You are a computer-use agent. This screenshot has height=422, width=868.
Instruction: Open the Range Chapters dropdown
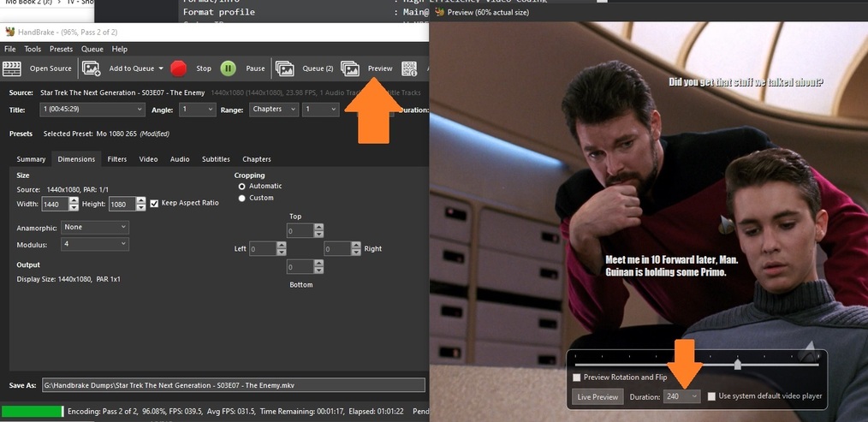coord(274,110)
